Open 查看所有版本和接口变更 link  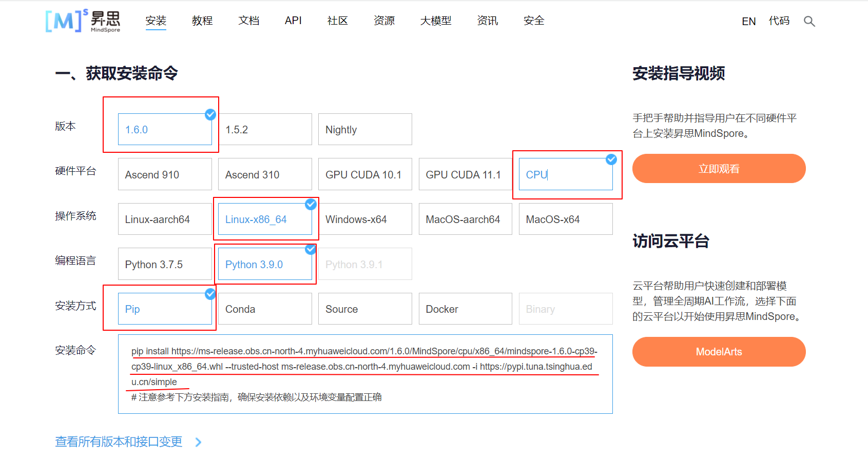(119, 442)
